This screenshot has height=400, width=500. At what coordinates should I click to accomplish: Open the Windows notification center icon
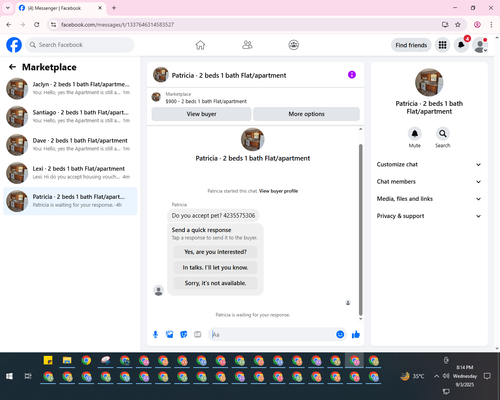pos(487,376)
